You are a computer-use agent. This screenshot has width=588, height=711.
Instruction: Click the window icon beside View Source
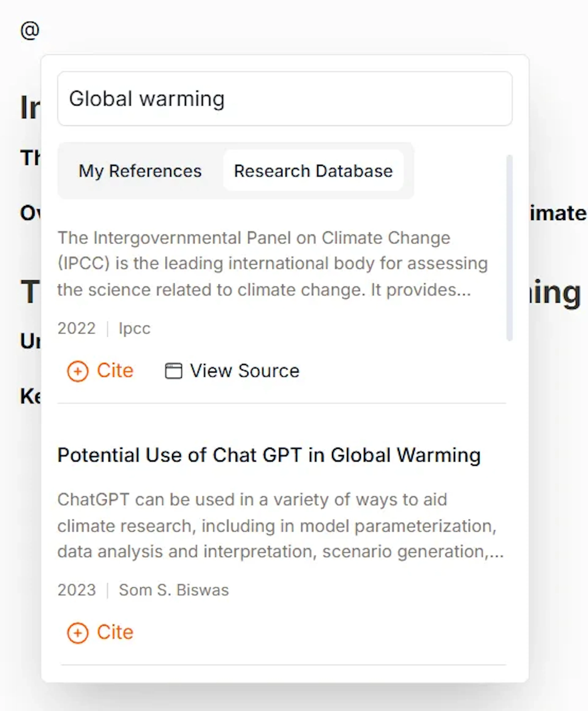point(173,371)
